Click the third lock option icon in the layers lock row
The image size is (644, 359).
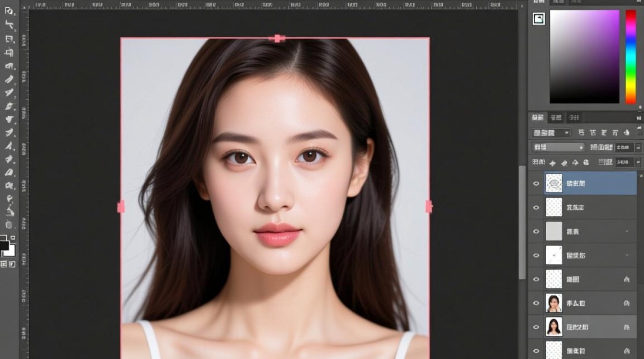click(x=576, y=162)
